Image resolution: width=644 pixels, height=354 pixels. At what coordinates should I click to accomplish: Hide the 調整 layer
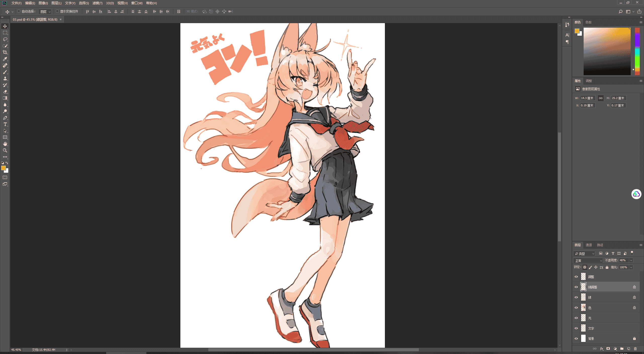point(576,277)
